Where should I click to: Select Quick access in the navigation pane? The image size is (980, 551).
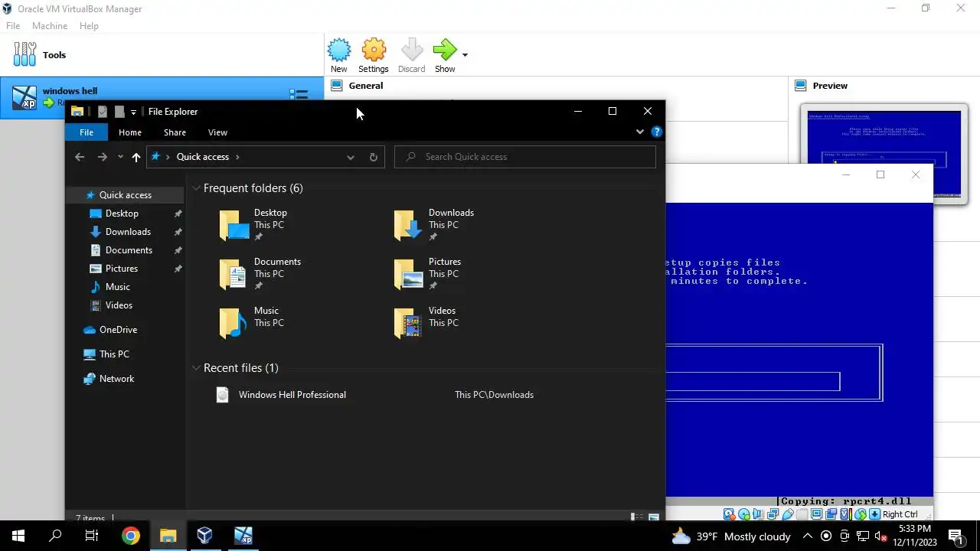(125, 195)
